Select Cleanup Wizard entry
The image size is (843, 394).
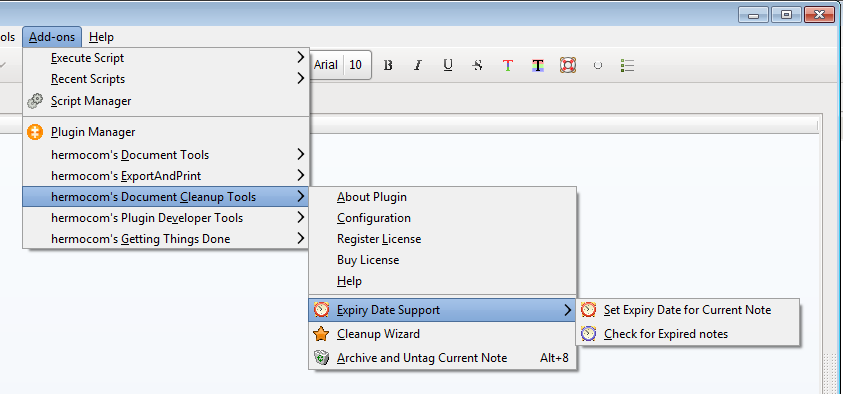[442, 334]
